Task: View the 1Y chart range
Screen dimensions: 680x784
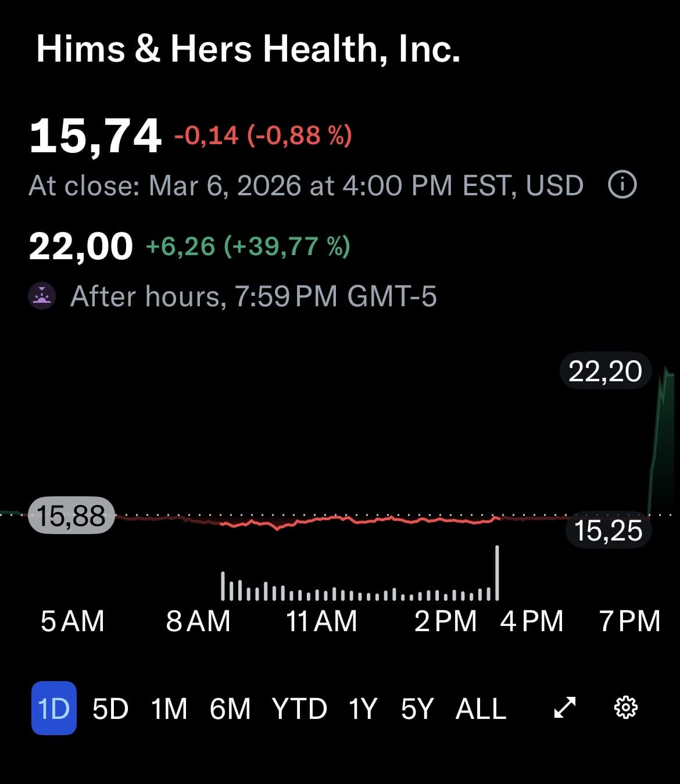Action: click(x=363, y=708)
